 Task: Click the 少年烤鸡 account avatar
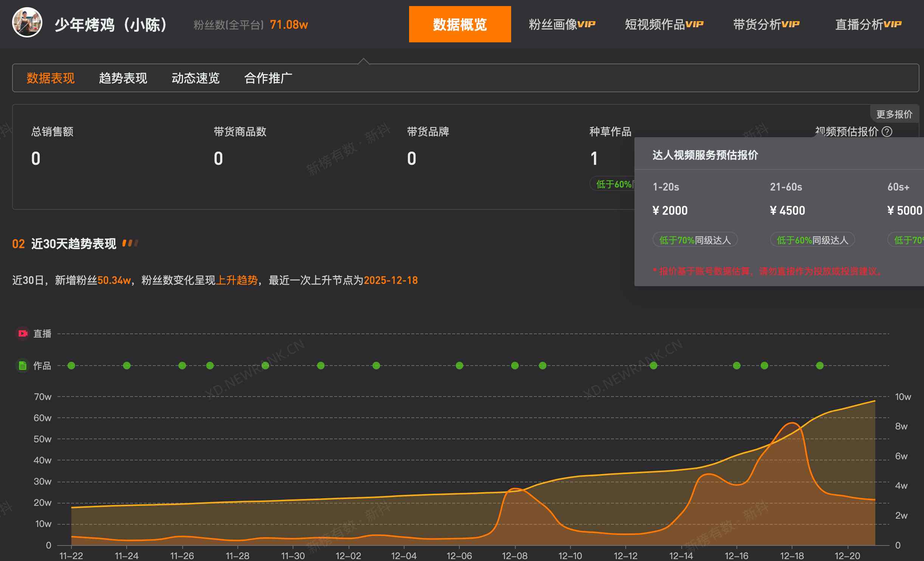coord(28,24)
